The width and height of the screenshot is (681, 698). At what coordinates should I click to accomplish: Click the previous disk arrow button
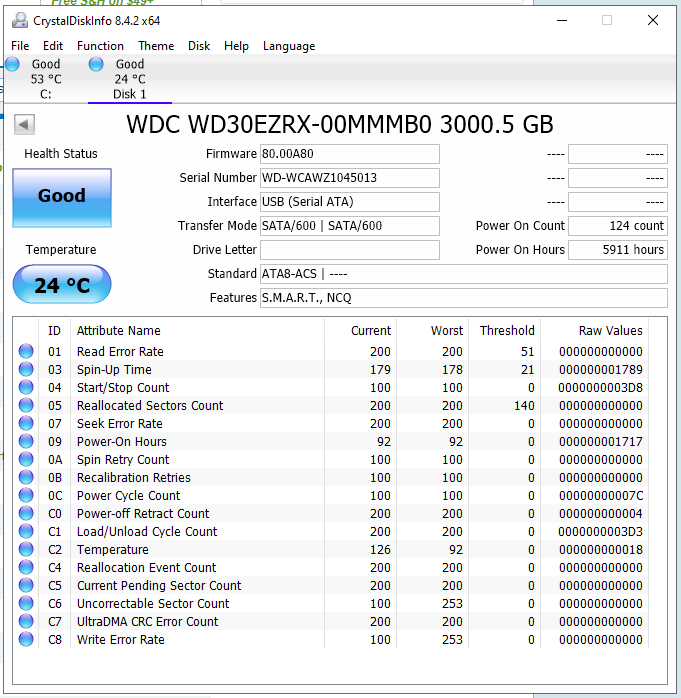tap(25, 125)
